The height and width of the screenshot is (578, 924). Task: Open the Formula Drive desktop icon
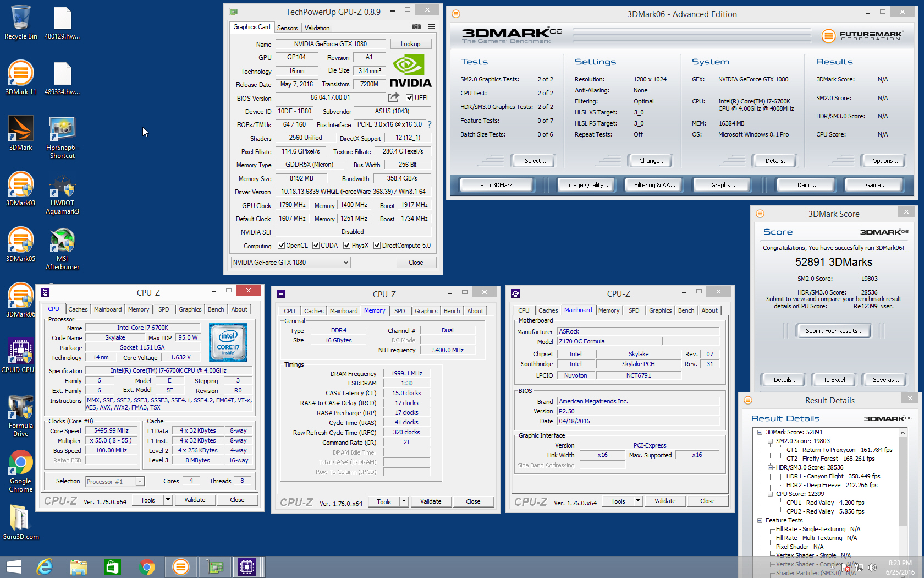click(20, 416)
